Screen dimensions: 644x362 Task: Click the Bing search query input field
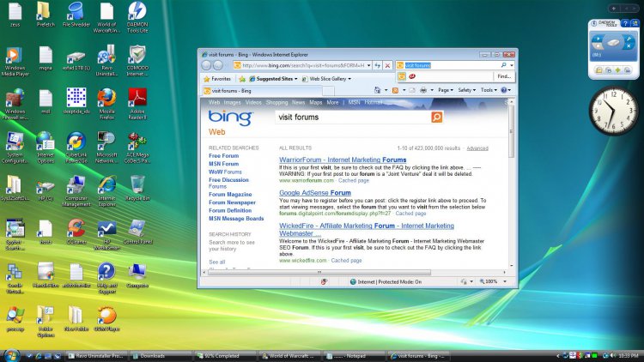point(353,117)
